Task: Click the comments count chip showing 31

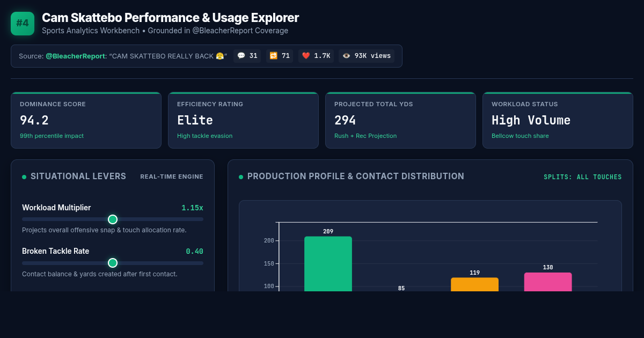Action: pos(247,56)
